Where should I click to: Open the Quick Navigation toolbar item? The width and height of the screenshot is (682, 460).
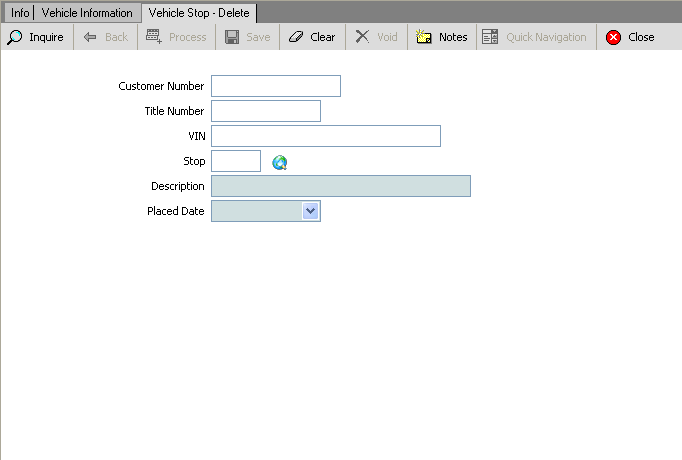click(x=534, y=37)
